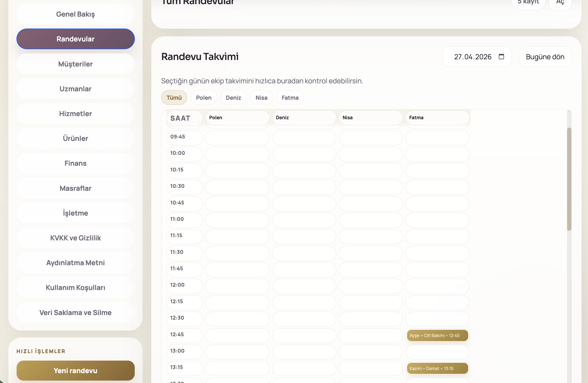
Task: Open KVKK ve Gizlilik page
Action: (x=76, y=238)
